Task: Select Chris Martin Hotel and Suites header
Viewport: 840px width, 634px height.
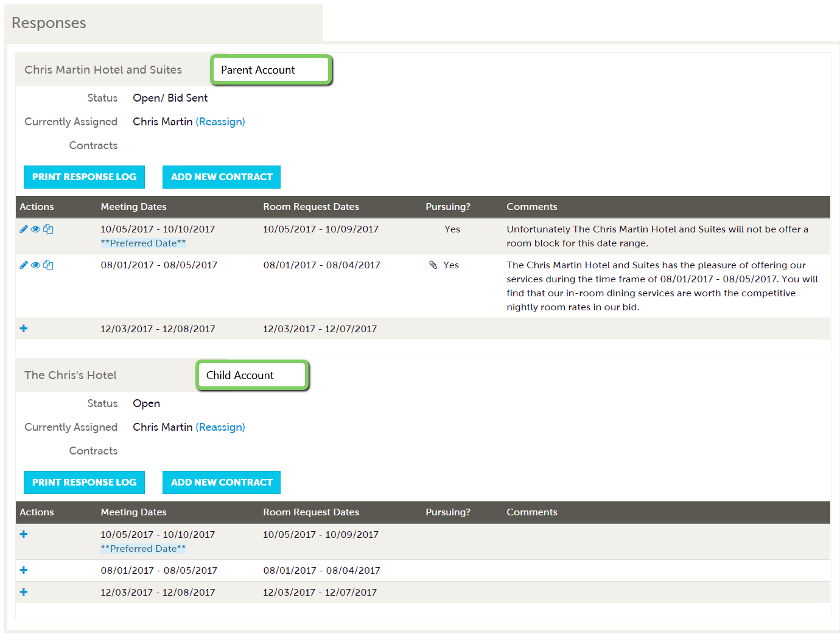Action: pos(103,70)
